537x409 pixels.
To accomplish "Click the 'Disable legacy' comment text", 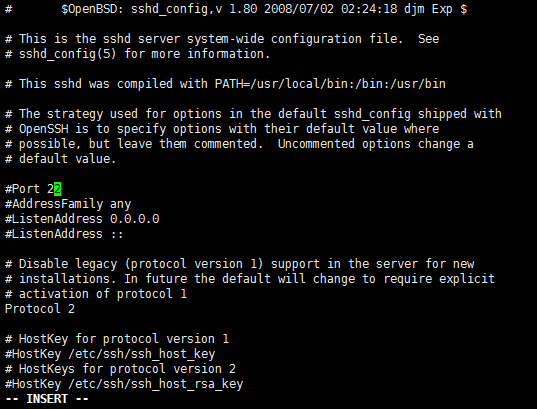I will 68,264.
